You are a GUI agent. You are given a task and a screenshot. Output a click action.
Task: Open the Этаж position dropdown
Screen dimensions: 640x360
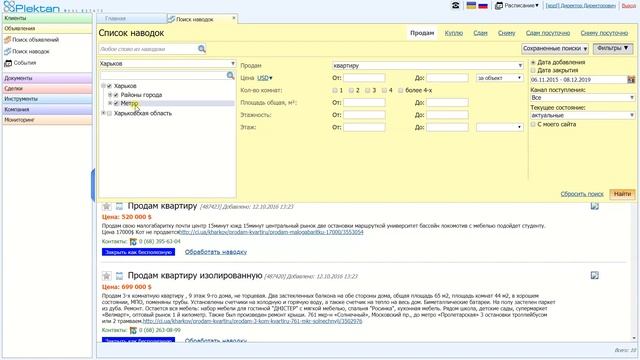pyautogui.click(x=500, y=127)
